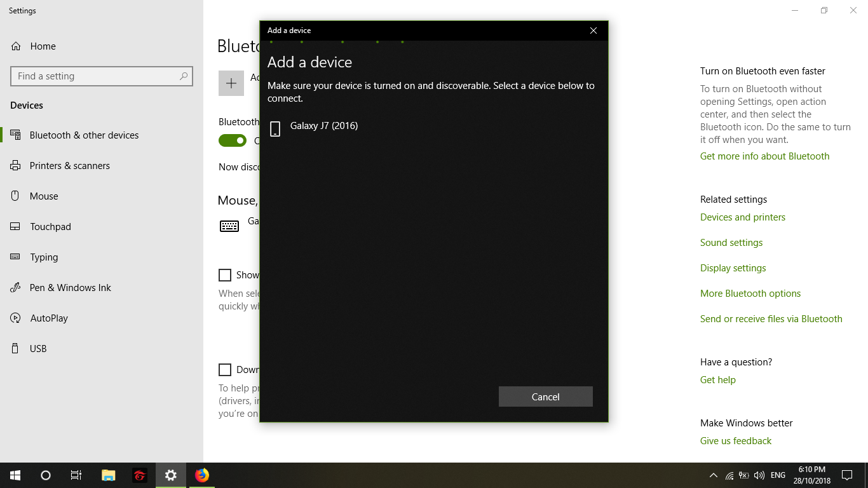Check the Show notifications checkbox
Image resolution: width=868 pixels, height=488 pixels.
(225, 275)
